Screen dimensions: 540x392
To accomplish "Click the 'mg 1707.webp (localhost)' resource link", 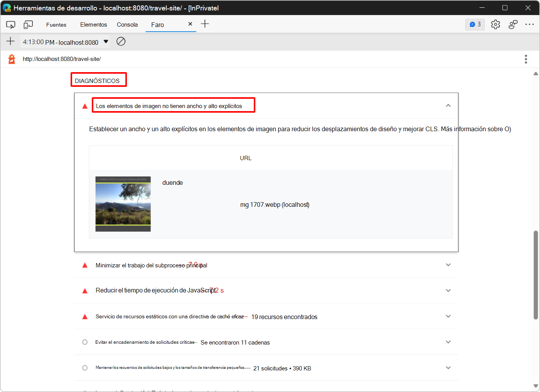I will pos(275,204).
